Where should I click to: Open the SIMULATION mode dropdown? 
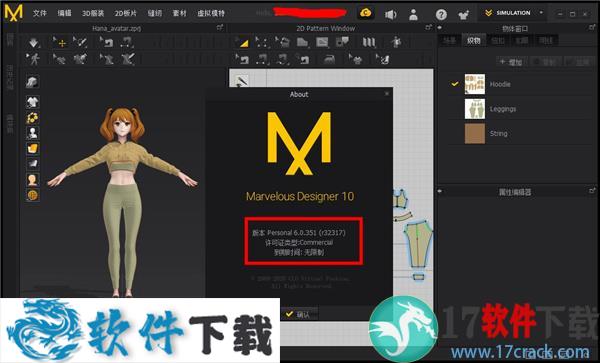[513, 13]
